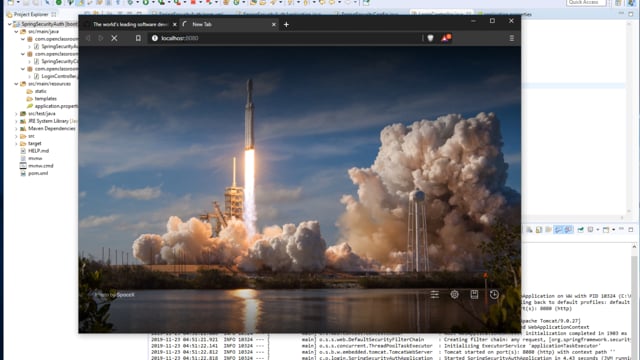
Task: Collapse the src/main/resources folder
Action: [x=16, y=84]
